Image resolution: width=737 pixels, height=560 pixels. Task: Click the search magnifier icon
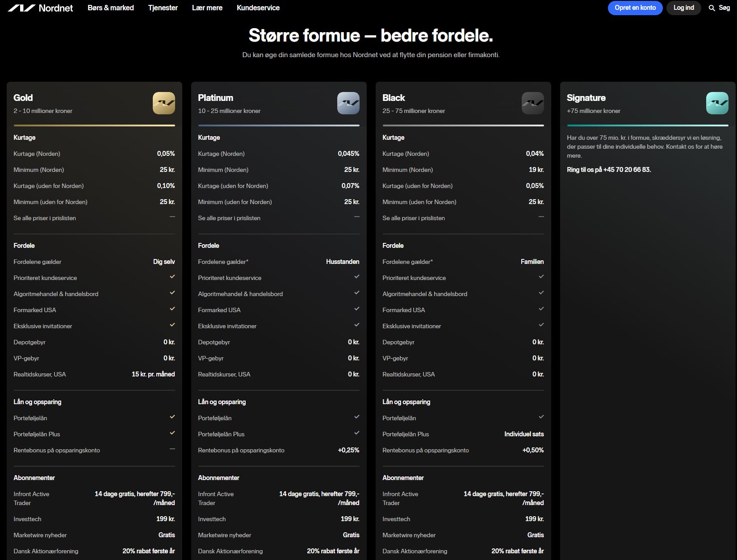click(x=712, y=8)
